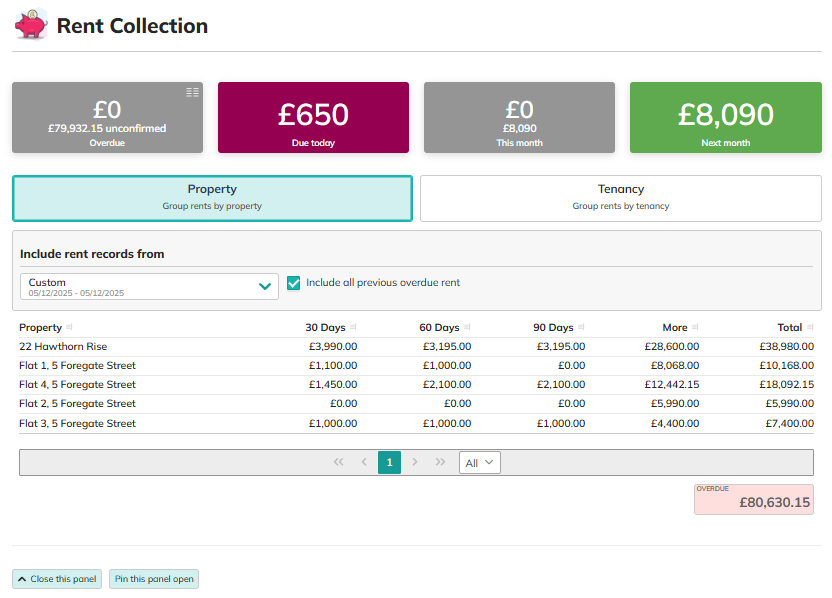Switch to the Tenancy grouping tab
This screenshot has width=832, height=598.
[x=620, y=198]
